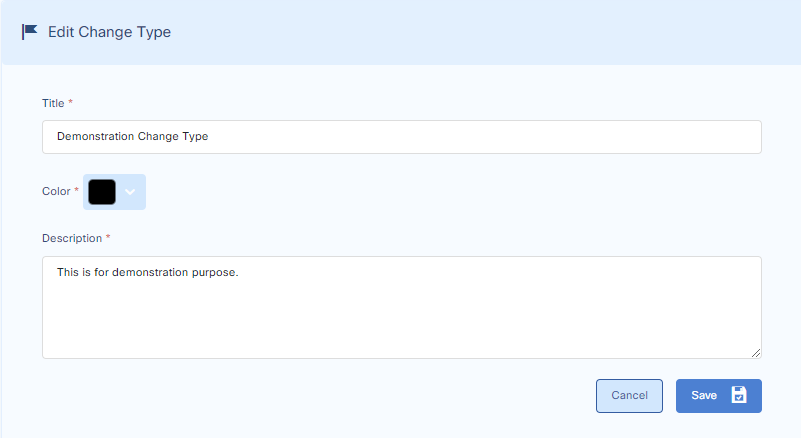Expand the Color dropdown chevron
This screenshot has height=438, width=801.
pos(131,192)
